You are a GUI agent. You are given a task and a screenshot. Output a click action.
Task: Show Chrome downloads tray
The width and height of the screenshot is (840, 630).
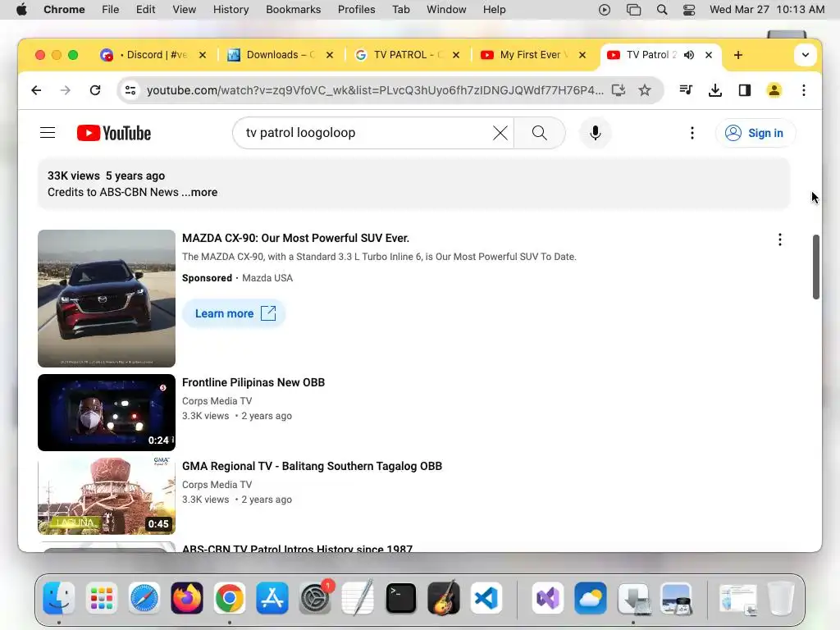pos(715,90)
